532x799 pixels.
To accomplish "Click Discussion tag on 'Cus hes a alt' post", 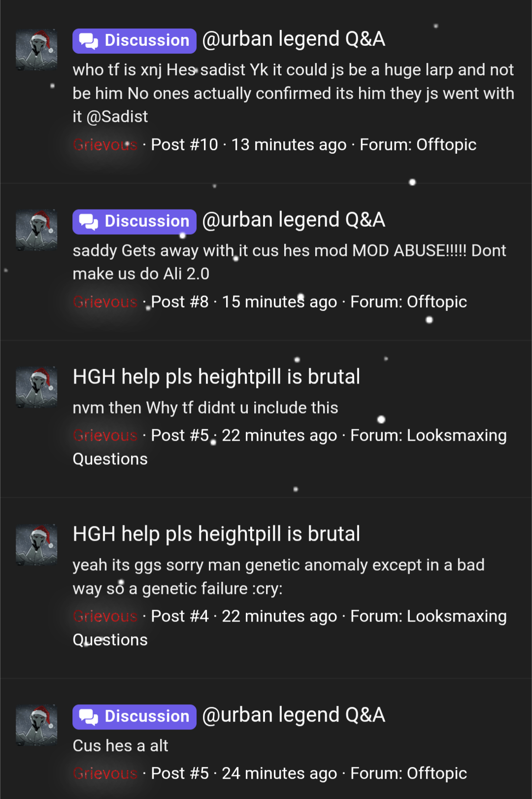I will 134,716.
